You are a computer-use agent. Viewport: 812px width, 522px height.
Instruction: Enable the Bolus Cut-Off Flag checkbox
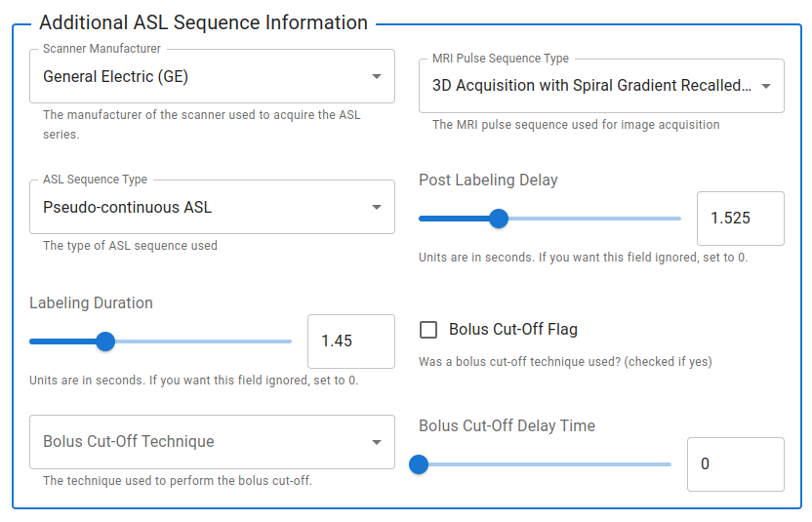(428, 330)
